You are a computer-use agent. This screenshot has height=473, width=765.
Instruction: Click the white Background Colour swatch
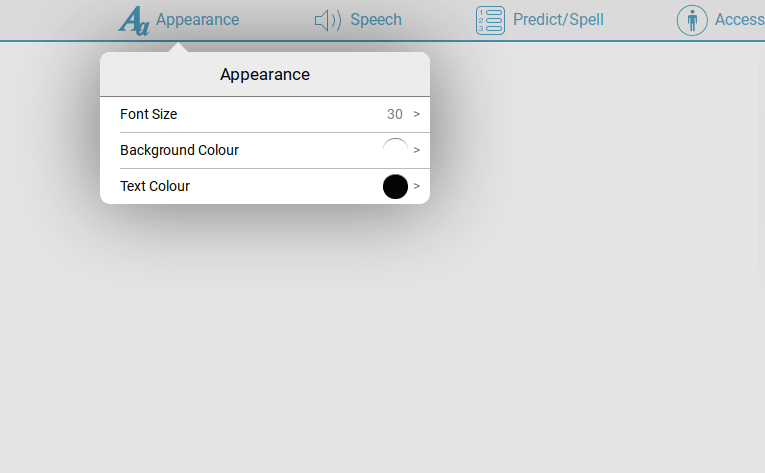click(395, 150)
